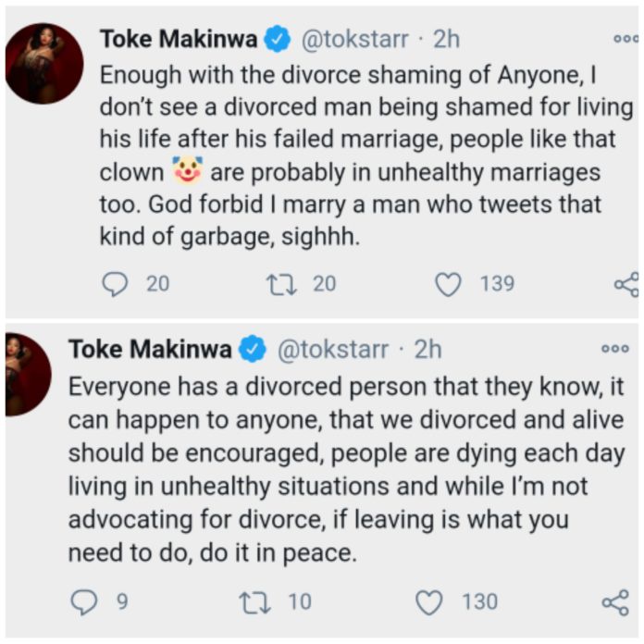This screenshot has height=644, width=644.
Task: Click Toke Makinwa name on second tweet
Action: (149, 350)
